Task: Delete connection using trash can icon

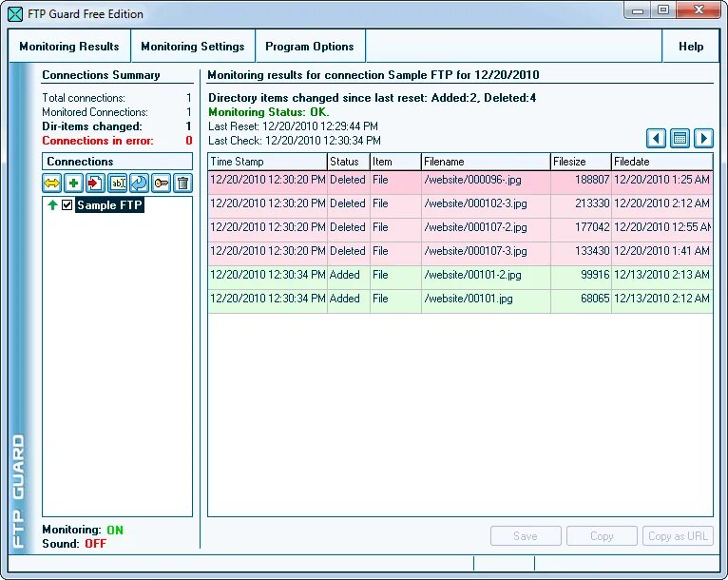Action: (182, 183)
